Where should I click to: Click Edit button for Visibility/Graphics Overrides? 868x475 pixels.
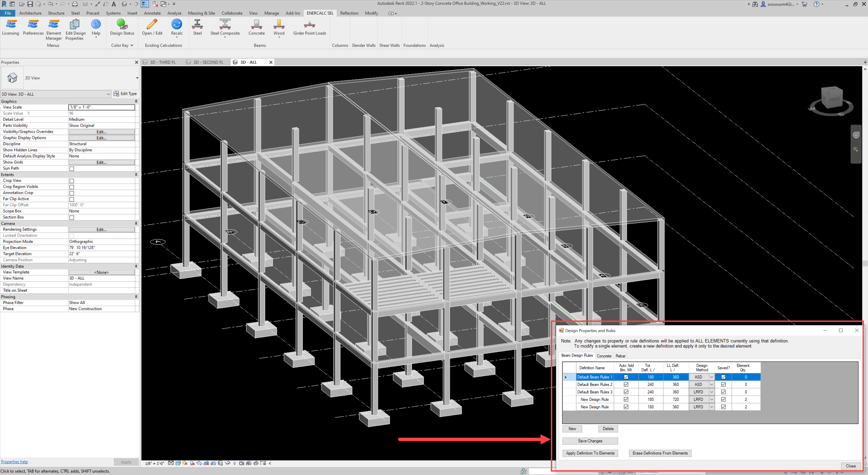point(101,132)
